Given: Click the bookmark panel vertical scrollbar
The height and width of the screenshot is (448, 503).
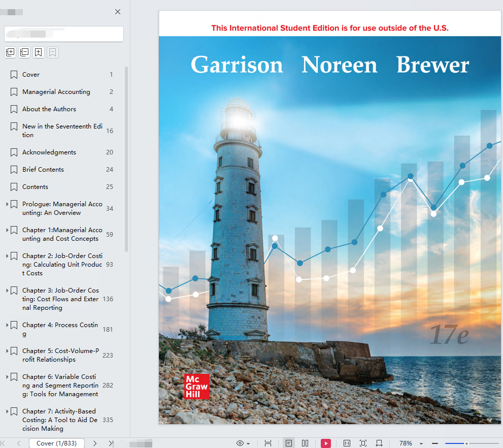Looking at the screenshot, I should click(x=126, y=159).
